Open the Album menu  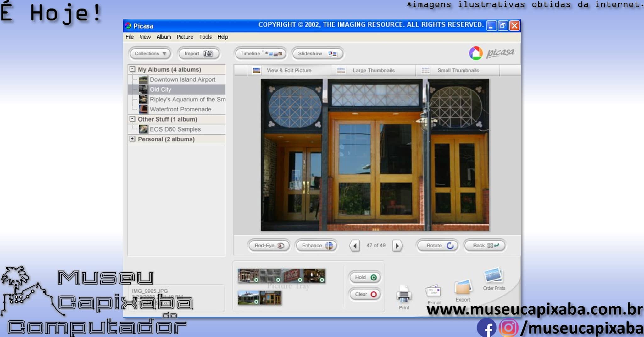click(164, 37)
